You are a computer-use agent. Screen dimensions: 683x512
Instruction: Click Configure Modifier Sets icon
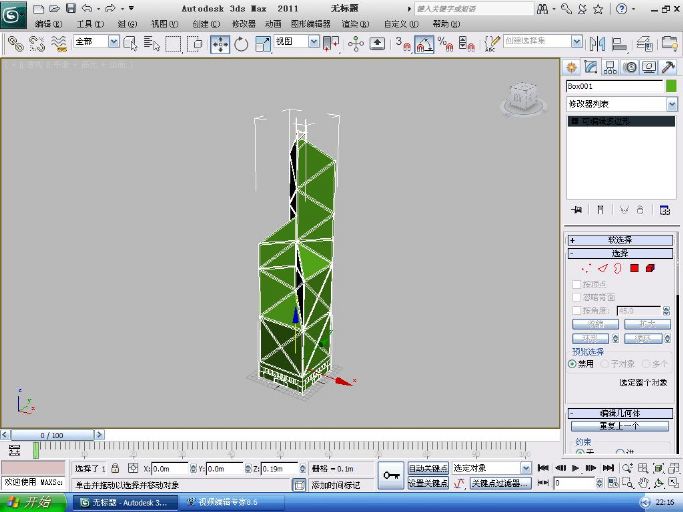point(665,210)
